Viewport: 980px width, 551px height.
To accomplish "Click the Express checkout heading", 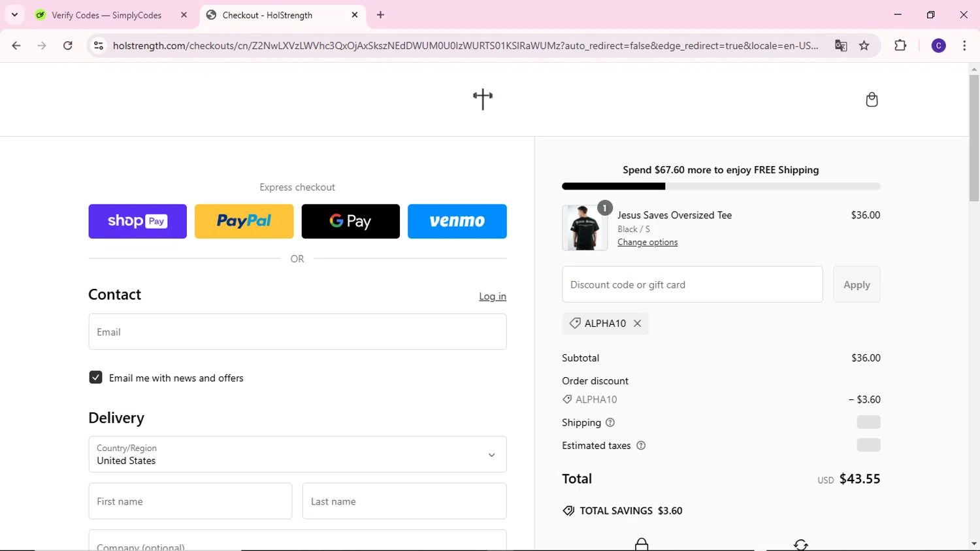I will click(297, 187).
